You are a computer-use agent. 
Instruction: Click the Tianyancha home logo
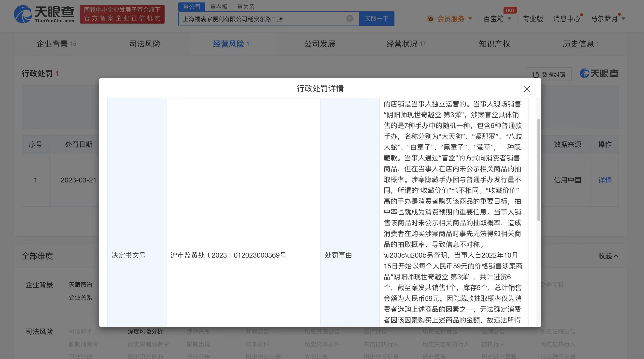[44, 14]
